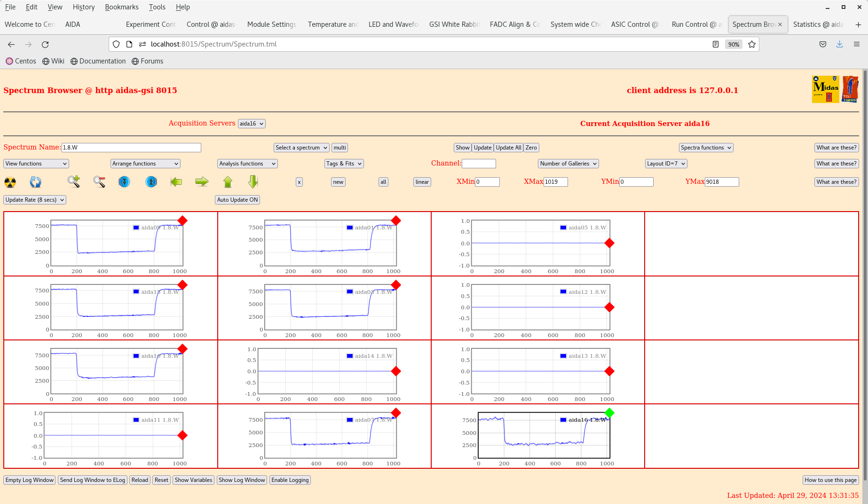Click the green right arrow icon
Image resolution: width=868 pixels, height=504 pixels.
point(202,182)
